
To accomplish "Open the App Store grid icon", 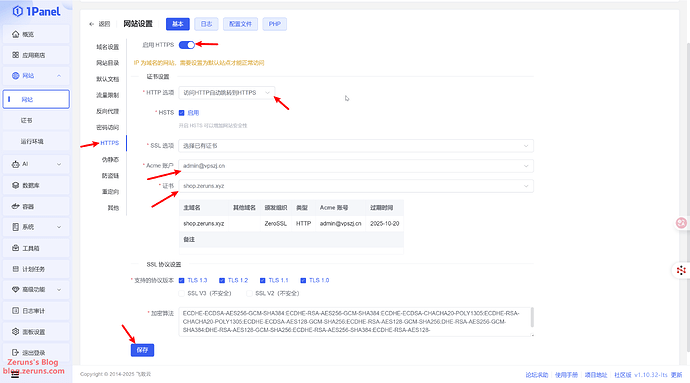I will pyautogui.click(x=15, y=55).
